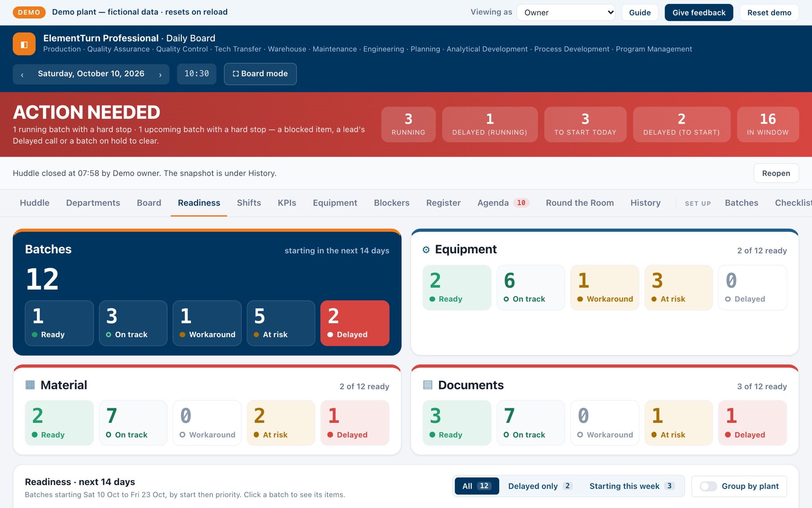Click Documents 3 Ready card
The width and height of the screenshot is (812, 508).
[457, 423]
